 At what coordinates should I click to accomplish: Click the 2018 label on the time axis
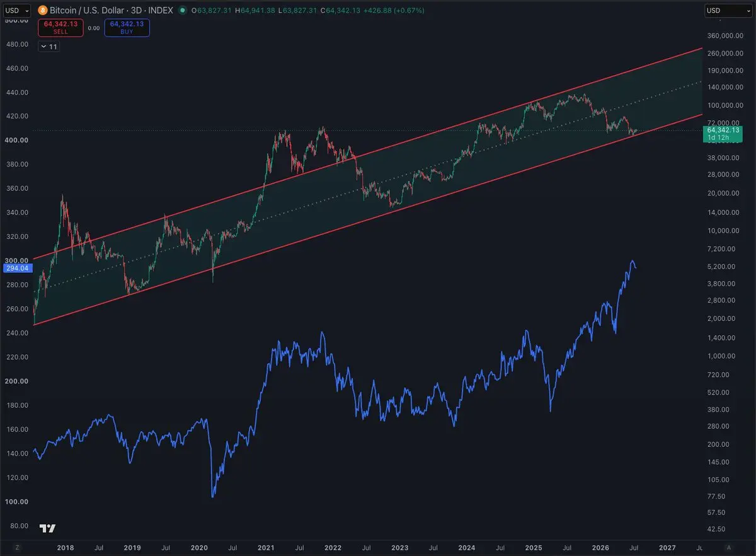(x=65, y=547)
